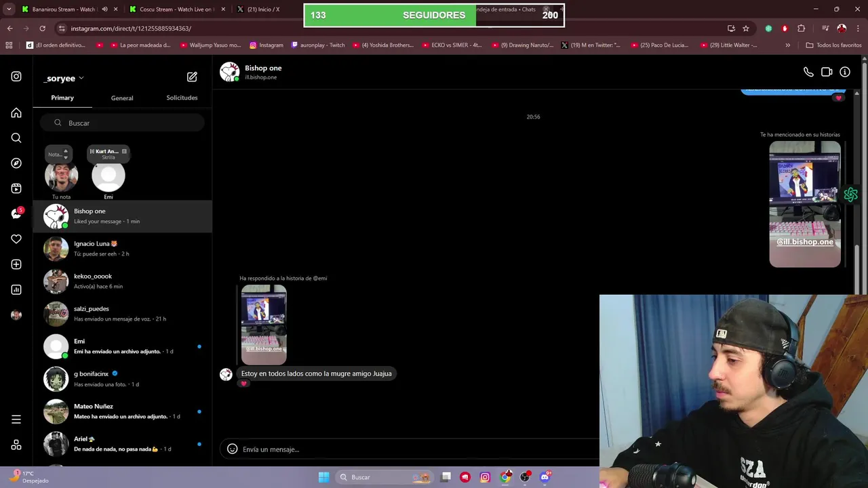868x488 pixels.
Task: Open chat with g bonifacinx
Action: 122,379
